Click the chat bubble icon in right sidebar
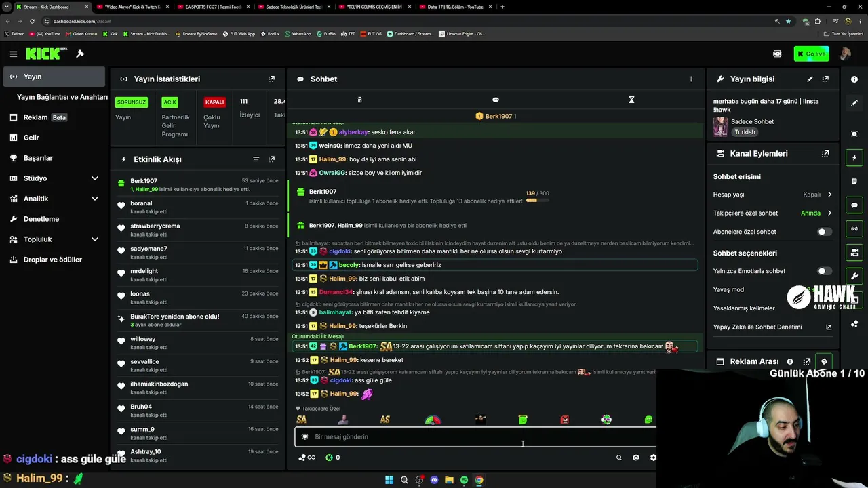868x488 pixels. [x=854, y=205]
